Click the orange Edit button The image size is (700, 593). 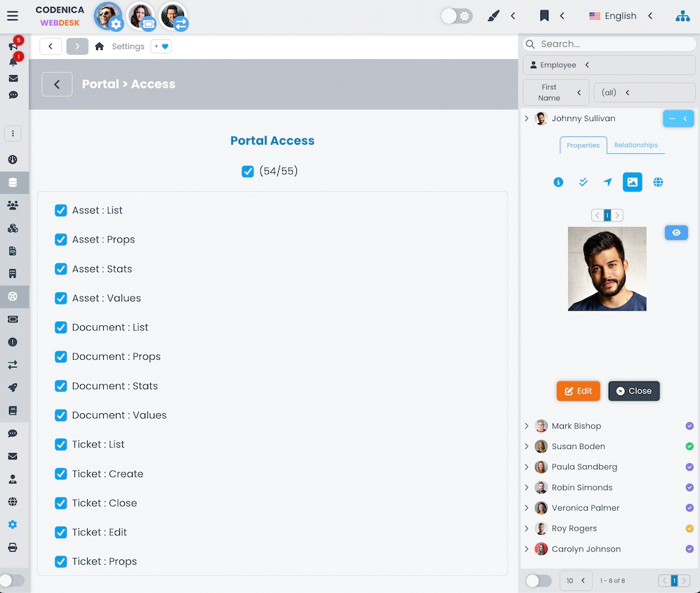point(578,391)
